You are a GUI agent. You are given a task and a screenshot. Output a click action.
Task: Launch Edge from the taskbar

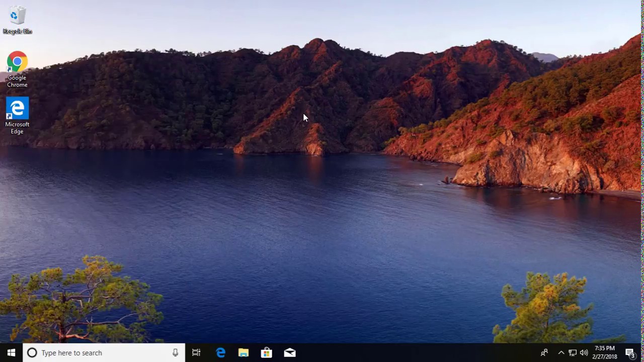(220, 353)
